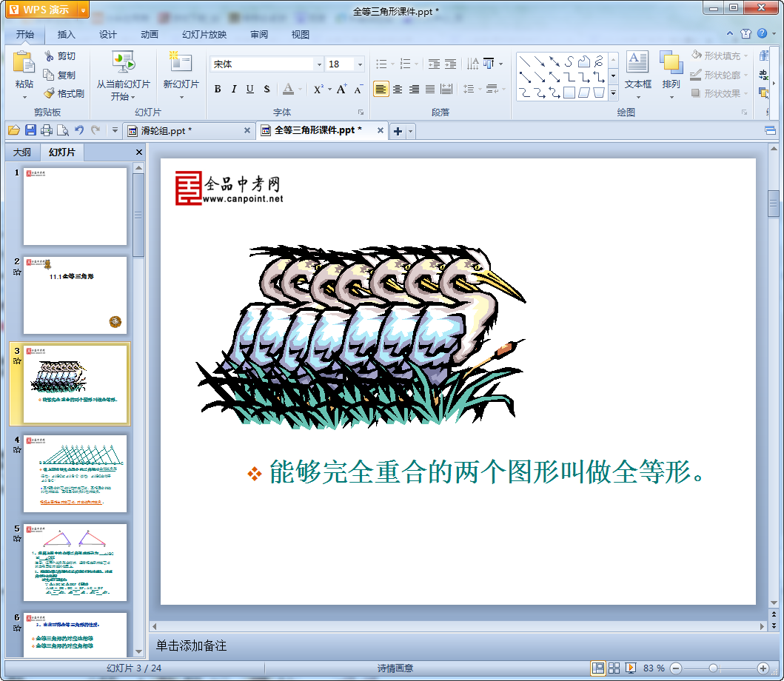Screen dimensions: 784x681
Task: Start slideshow from current slide icon
Action: pos(123,63)
